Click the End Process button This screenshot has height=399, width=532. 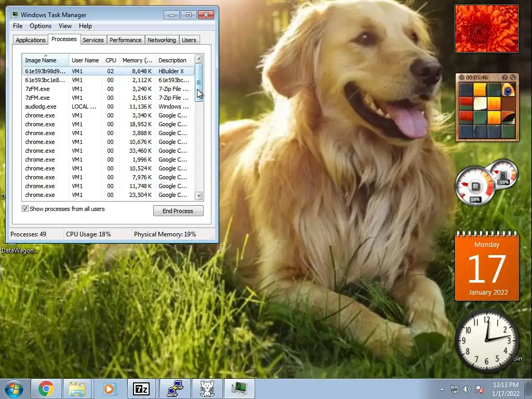(x=178, y=211)
